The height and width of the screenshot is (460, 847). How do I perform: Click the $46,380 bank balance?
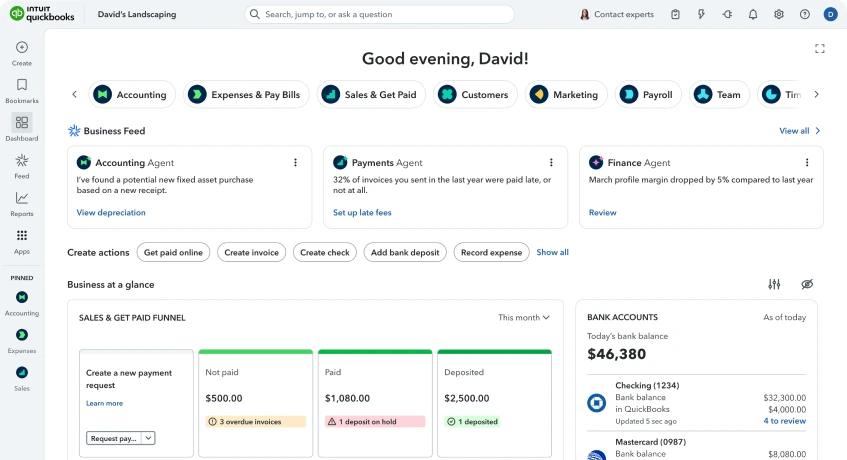(616, 354)
